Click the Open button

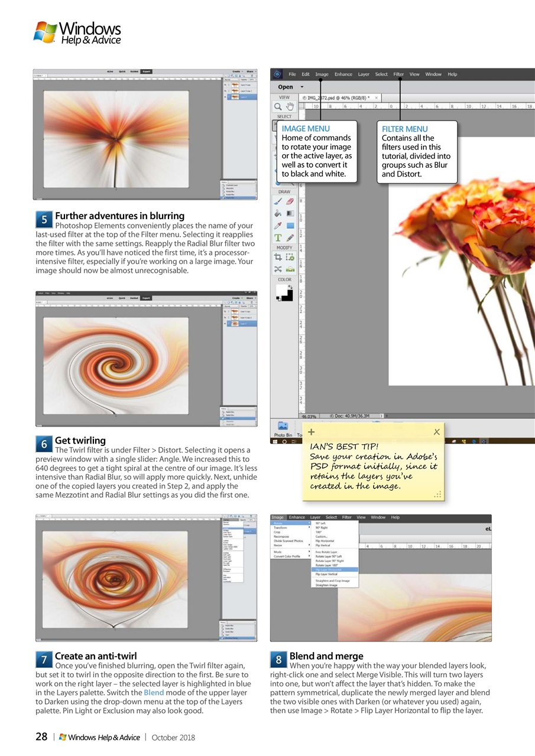tap(286, 87)
